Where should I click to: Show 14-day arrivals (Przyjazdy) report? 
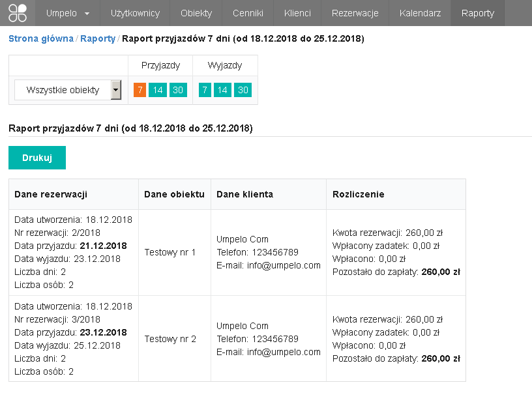(157, 90)
